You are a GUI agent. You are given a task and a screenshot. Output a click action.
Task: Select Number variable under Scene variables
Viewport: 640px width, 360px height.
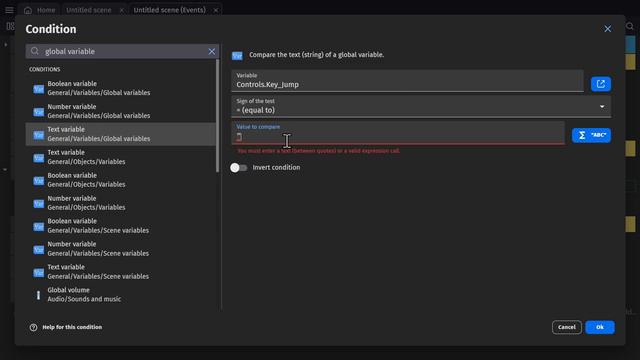tap(120, 249)
